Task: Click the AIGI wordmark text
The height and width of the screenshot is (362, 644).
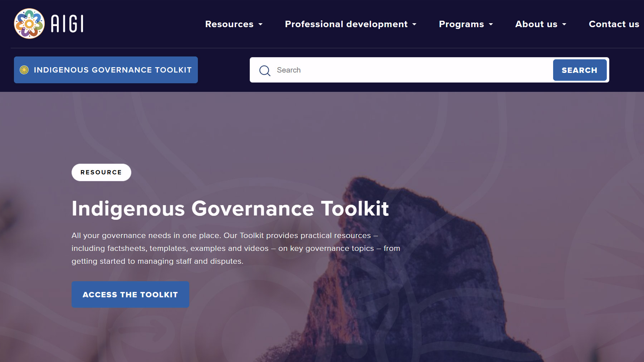Action: [67, 24]
